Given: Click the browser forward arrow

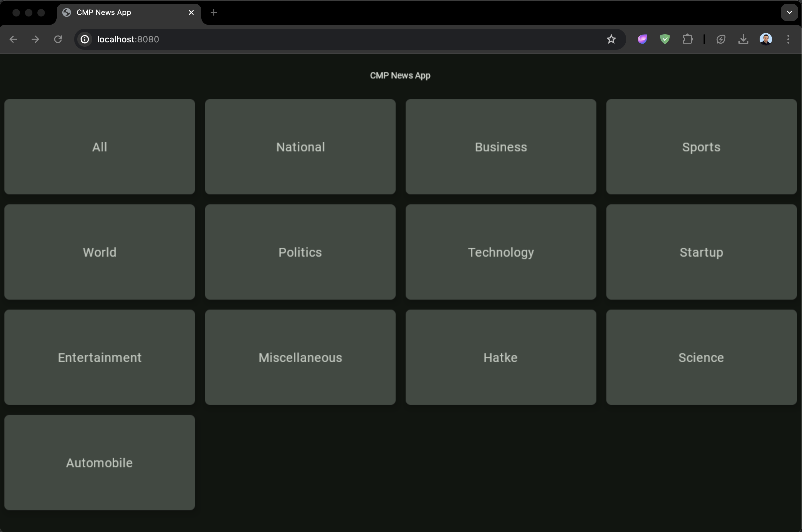Looking at the screenshot, I should click(35, 39).
